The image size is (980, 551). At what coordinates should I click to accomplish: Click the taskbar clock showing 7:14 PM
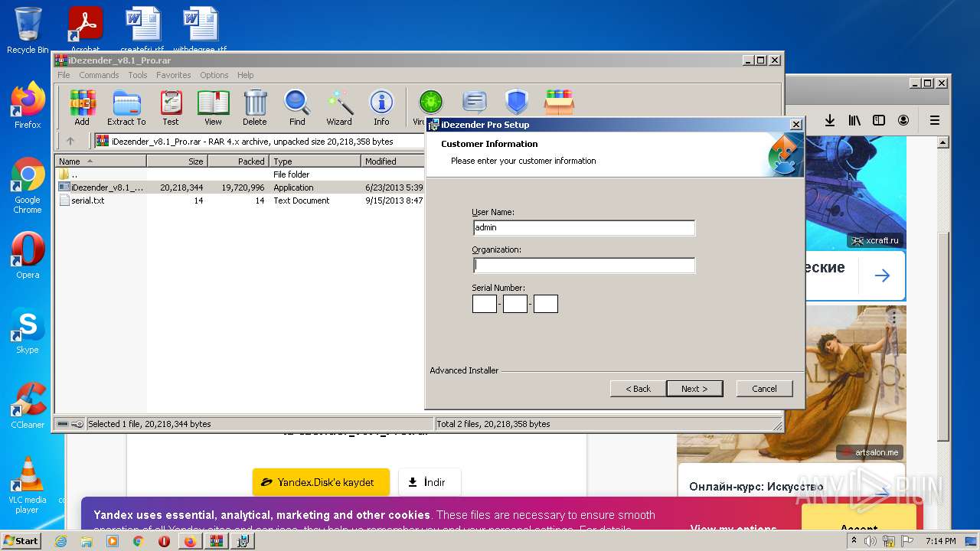pyautogui.click(x=940, y=541)
